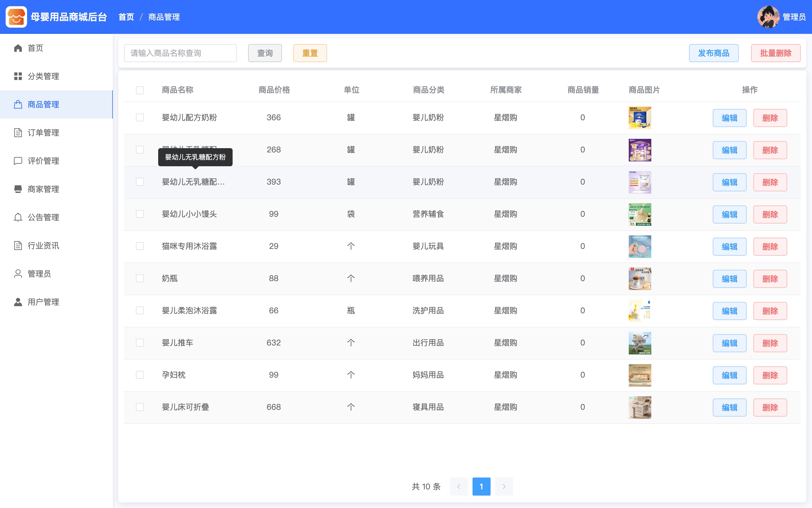
Task: Go to next page with right arrow
Action: pyautogui.click(x=504, y=487)
